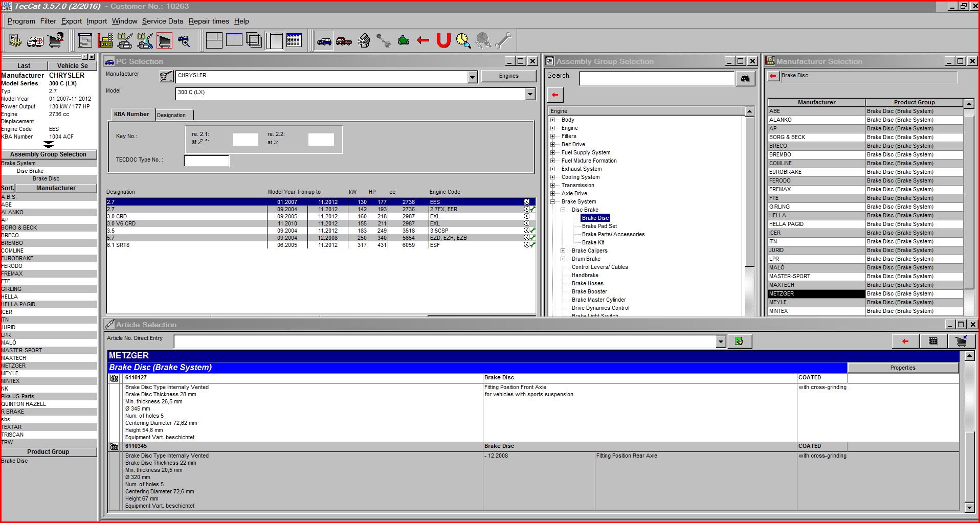
Task: Click red back arrow in Manufacturer Selection
Action: pos(773,76)
